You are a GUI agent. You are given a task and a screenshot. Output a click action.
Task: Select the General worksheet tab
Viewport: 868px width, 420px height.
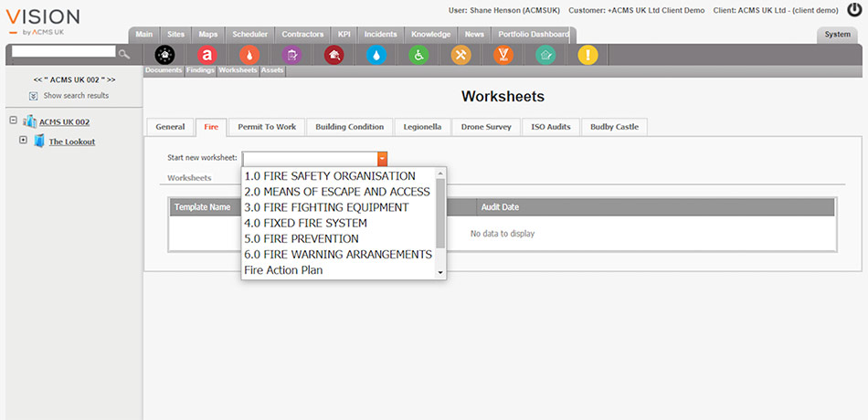click(170, 127)
